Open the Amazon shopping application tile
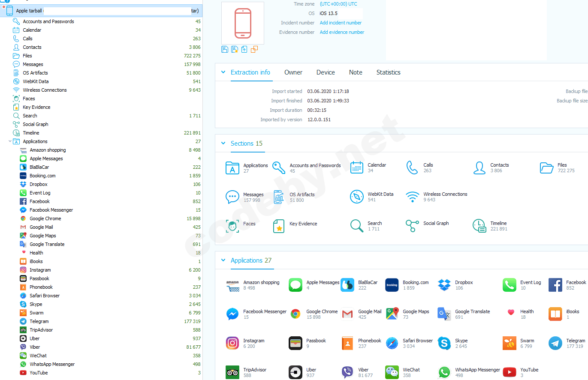Image resolution: width=588 pixels, height=380 pixels. pos(253,285)
